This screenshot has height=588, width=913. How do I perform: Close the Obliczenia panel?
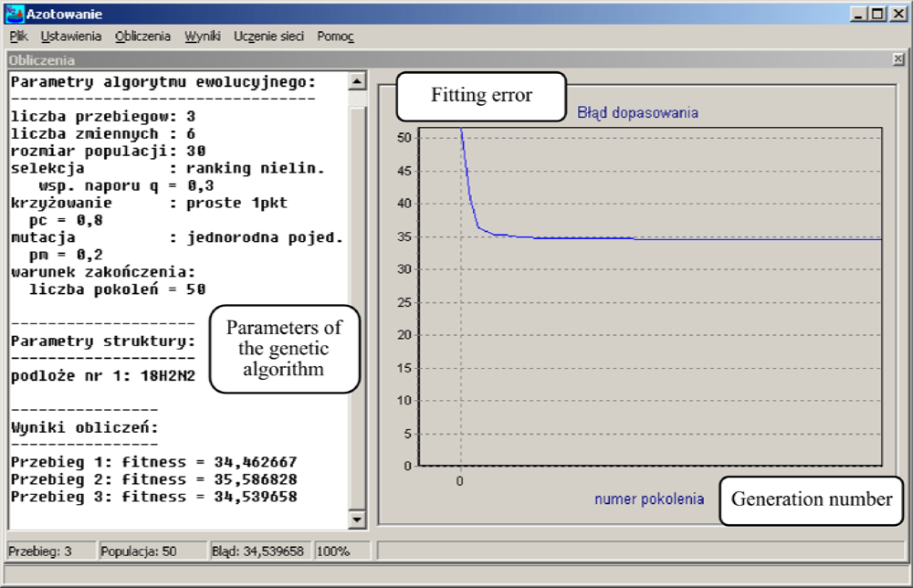pyautogui.click(x=898, y=59)
